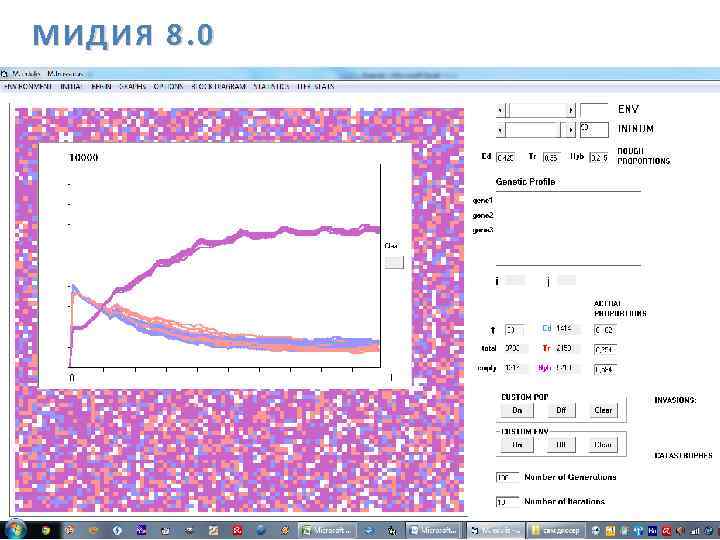Click the Ed rough proportion field

click(x=506, y=158)
